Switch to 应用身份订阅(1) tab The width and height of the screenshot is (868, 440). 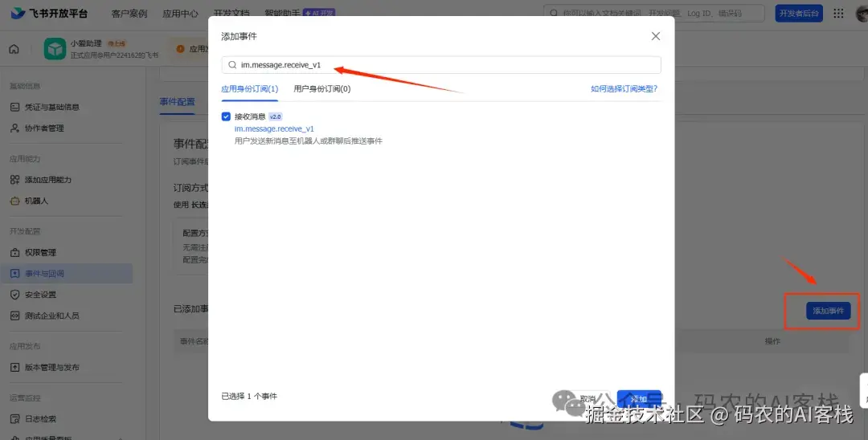pyautogui.click(x=250, y=88)
